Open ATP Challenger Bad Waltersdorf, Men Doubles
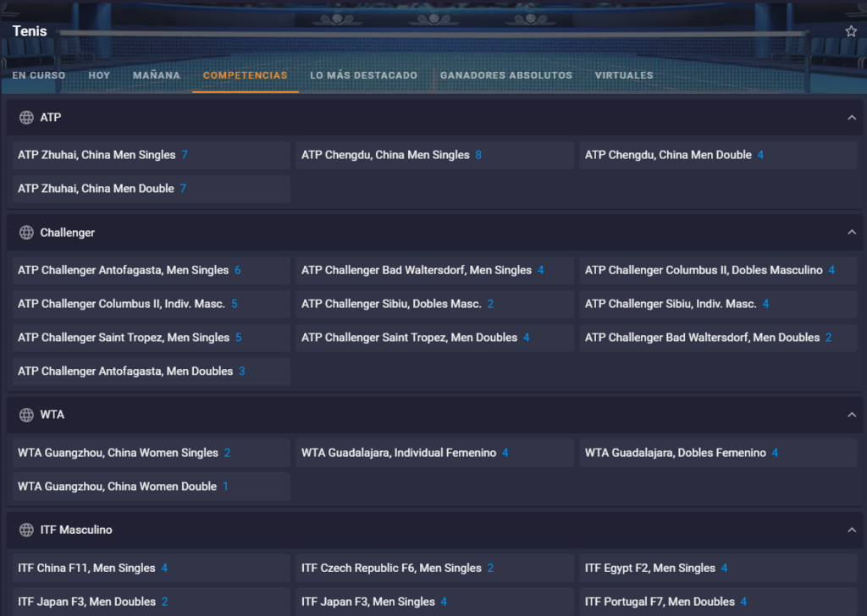 coord(718,338)
